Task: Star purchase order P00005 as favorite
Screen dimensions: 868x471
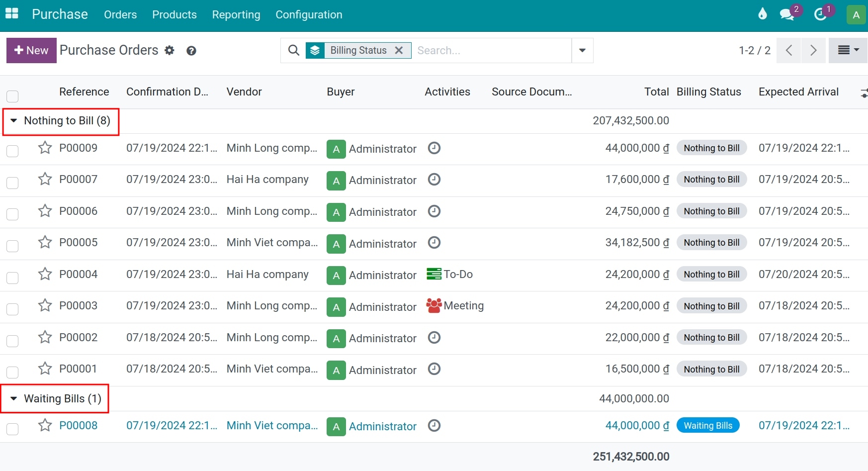Action: click(x=45, y=242)
